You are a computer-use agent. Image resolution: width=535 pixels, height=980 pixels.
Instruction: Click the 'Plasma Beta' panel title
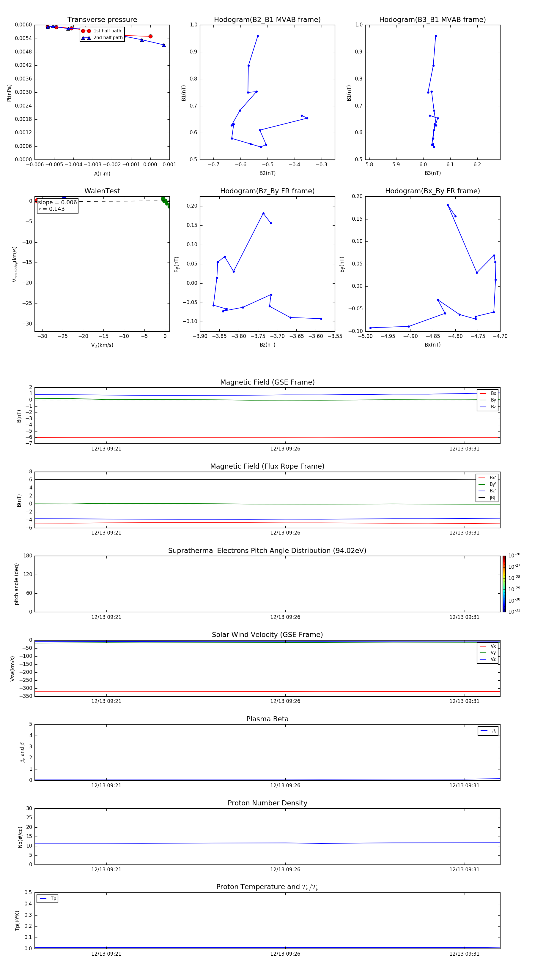pos(267,719)
